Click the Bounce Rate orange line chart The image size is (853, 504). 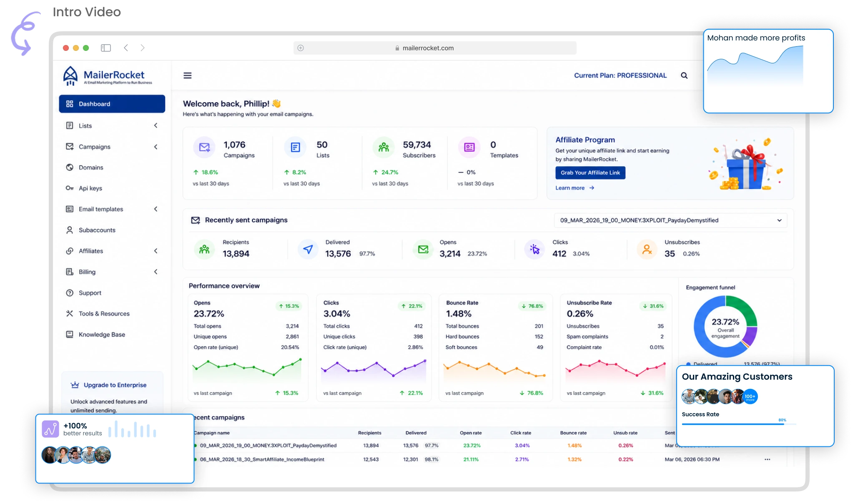(x=495, y=370)
